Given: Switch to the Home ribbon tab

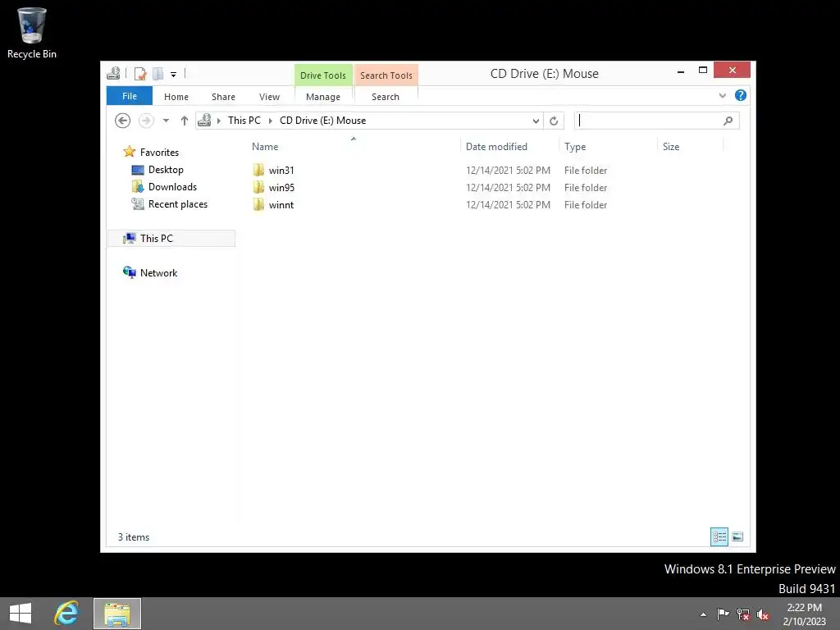Looking at the screenshot, I should (176, 97).
